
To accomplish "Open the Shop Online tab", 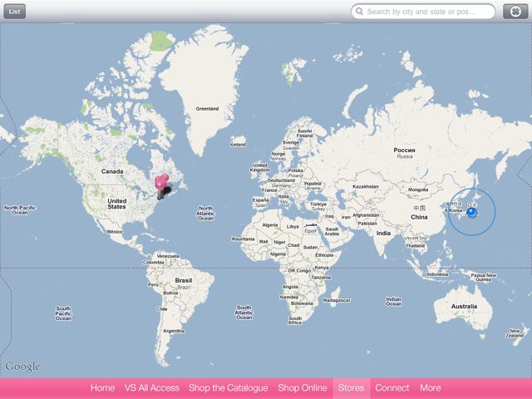I will tap(303, 388).
